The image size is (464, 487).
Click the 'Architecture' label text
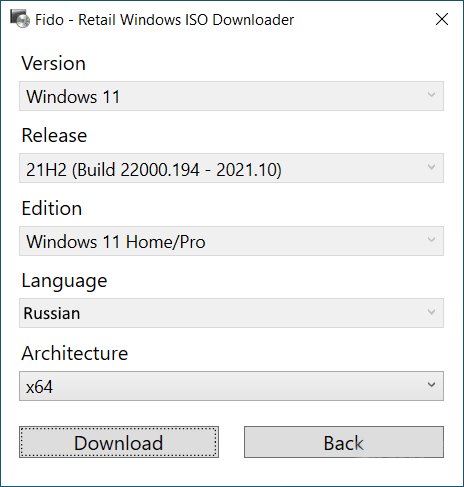(75, 353)
